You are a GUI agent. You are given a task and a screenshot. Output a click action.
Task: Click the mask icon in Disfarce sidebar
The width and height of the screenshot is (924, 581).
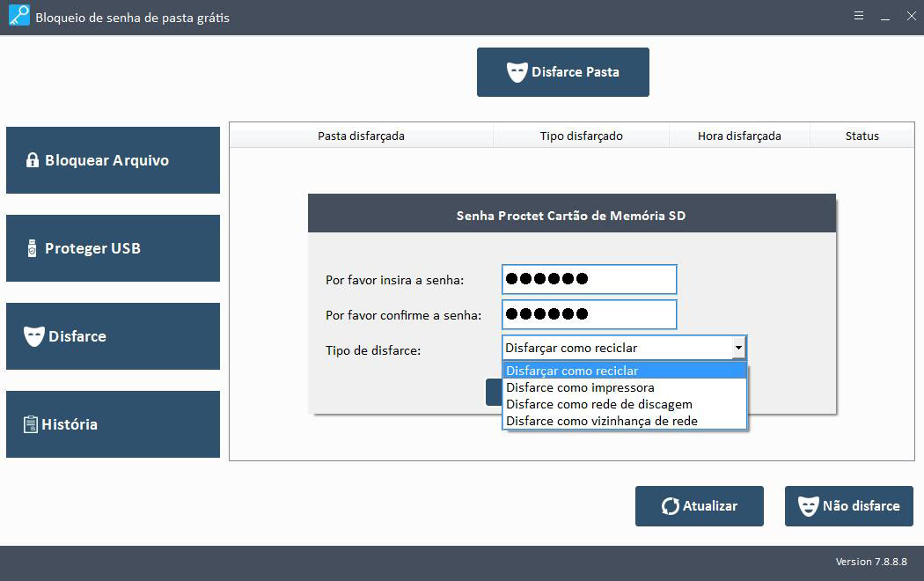coord(33,336)
